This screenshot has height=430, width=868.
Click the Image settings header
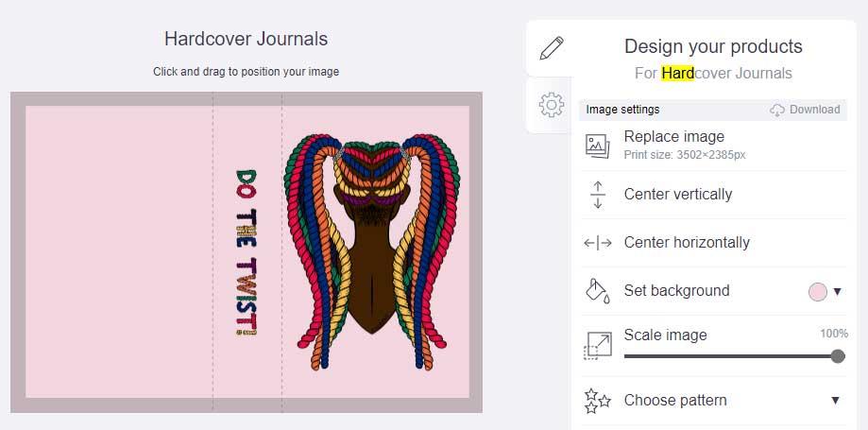click(x=622, y=110)
